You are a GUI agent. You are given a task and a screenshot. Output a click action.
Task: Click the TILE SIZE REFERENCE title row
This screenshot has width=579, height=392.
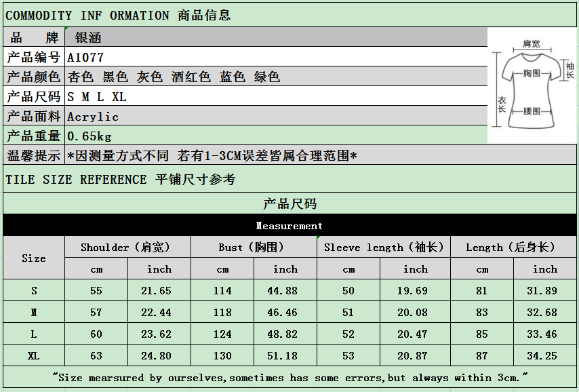point(289,180)
